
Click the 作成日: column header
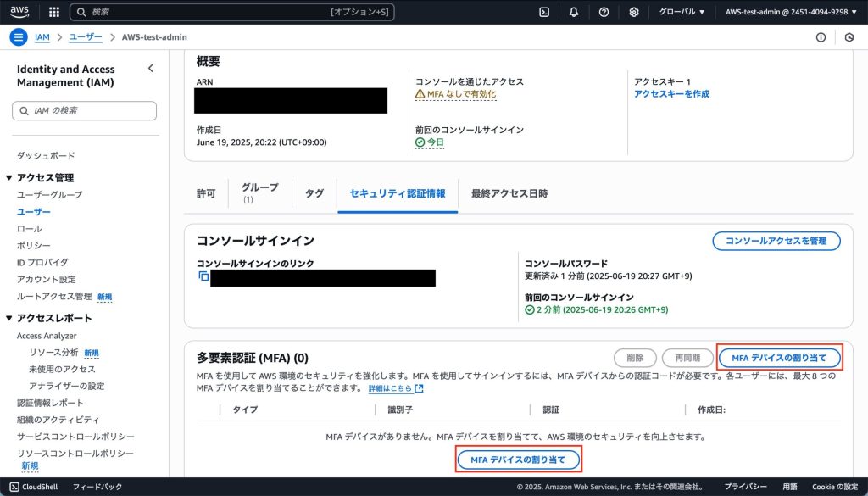coord(711,410)
